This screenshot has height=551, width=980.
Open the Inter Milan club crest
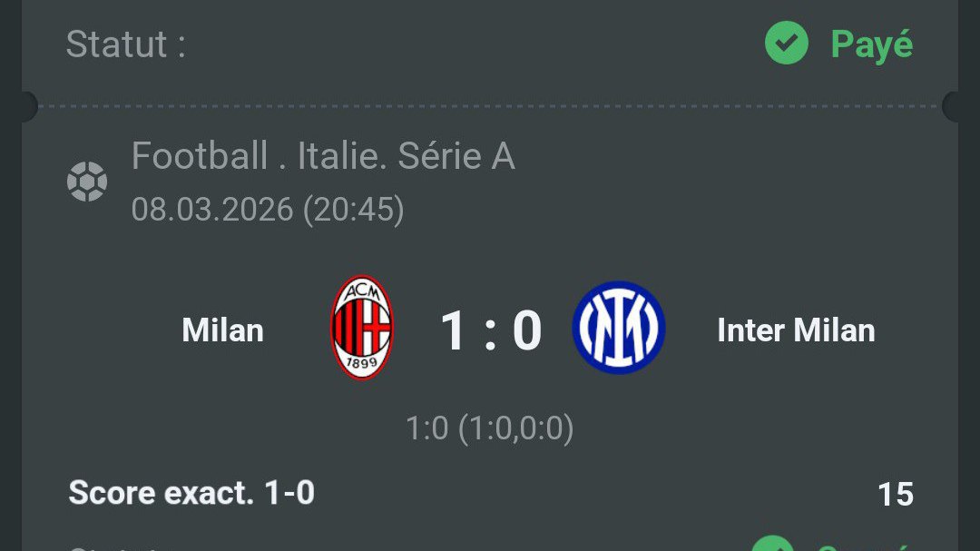(x=619, y=328)
